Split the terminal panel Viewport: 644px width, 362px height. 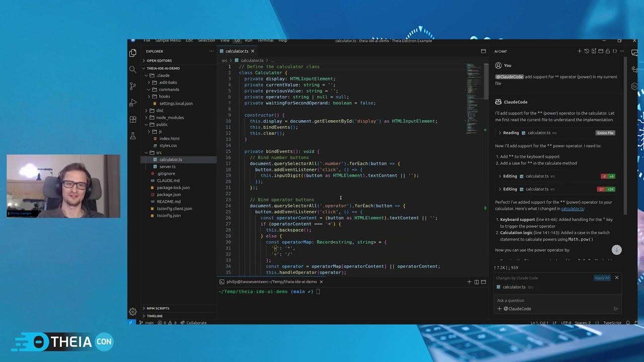click(476, 282)
